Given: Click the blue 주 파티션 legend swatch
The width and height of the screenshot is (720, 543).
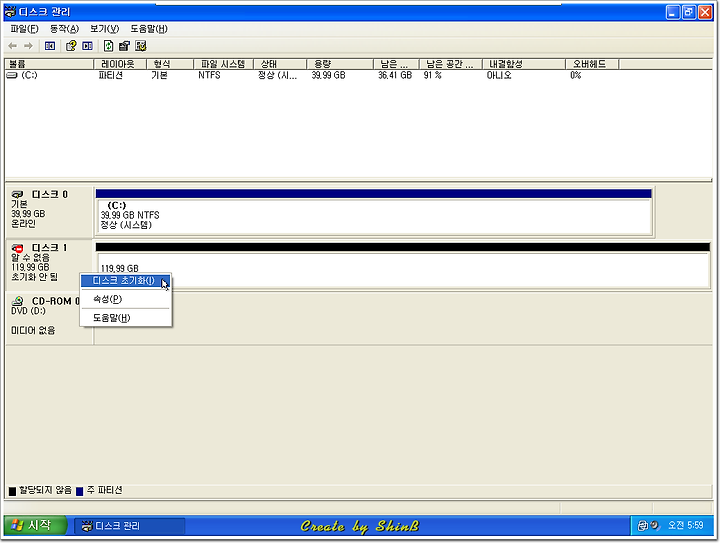Looking at the screenshot, I should (x=79, y=491).
